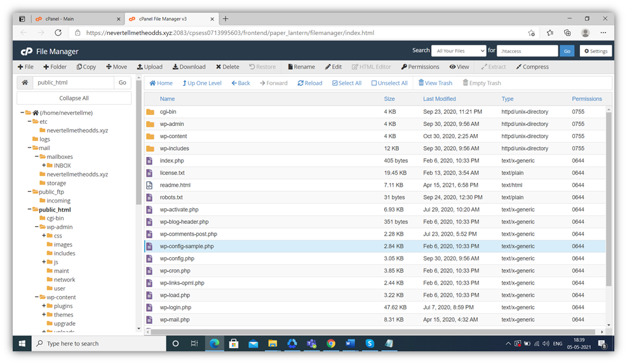
Task: Click Collapse All button
Action: pyautogui.click(x=74, y=98)
